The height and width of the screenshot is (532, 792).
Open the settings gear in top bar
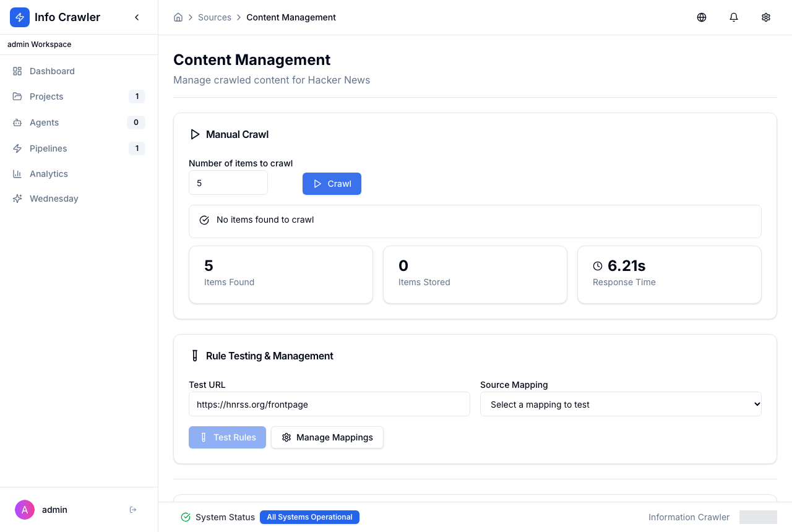coord(766,17)
